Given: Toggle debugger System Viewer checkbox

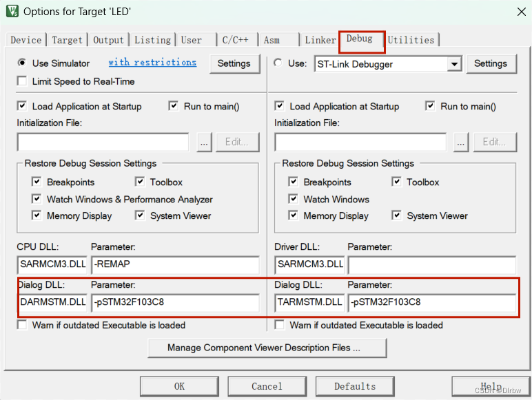Looking at the screenshot, I should click(x=396, y=215).
